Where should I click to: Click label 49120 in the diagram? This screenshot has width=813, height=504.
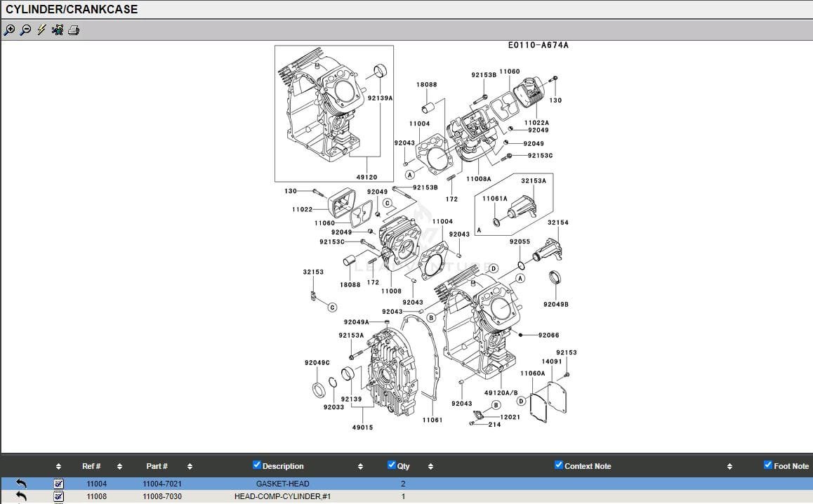click(x=366, y=178)
